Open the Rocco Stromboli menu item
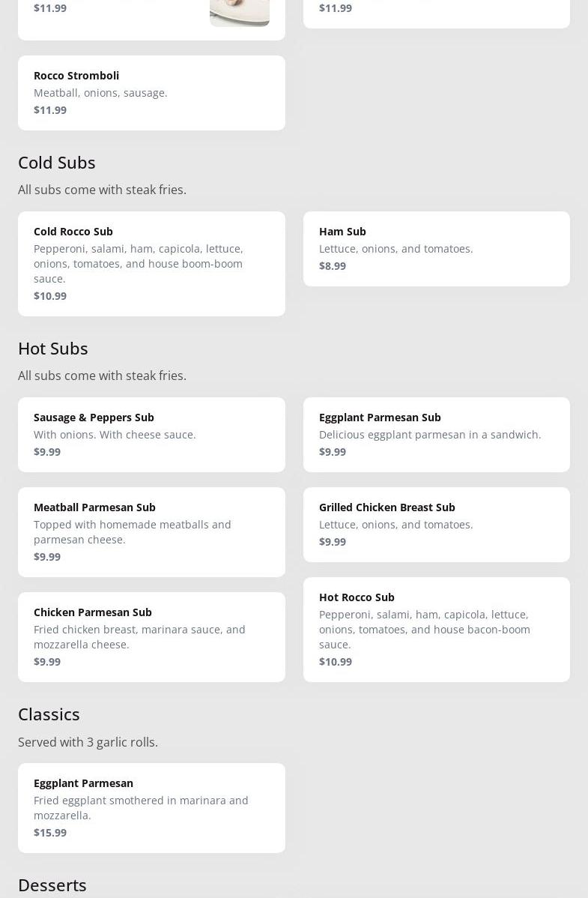 click(151, 92)
